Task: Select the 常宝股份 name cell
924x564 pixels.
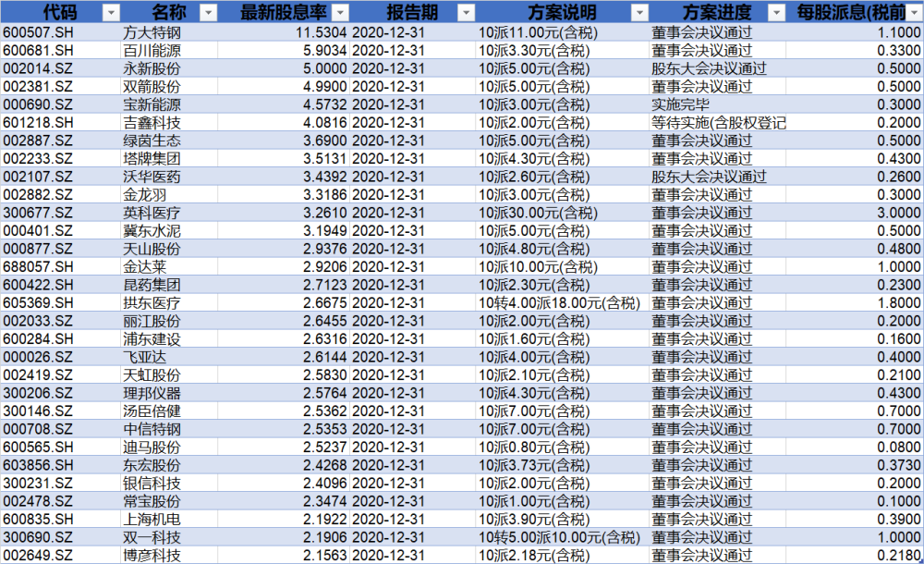Action: [169, 501]
